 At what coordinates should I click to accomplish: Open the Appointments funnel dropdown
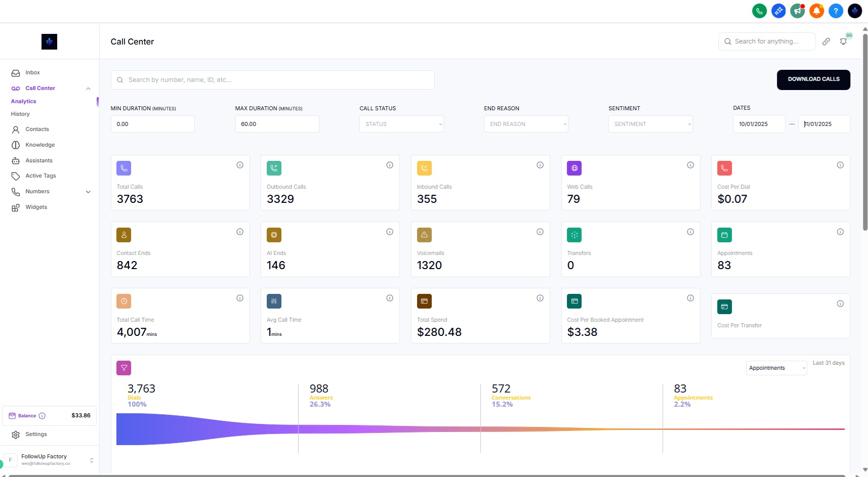pos(776,368)
